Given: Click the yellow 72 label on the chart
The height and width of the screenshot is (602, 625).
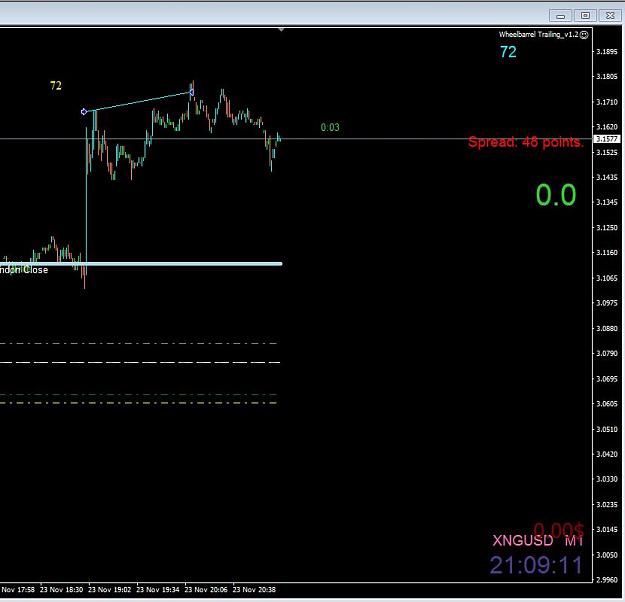Looking at the screenshot, I should point(56,86).
